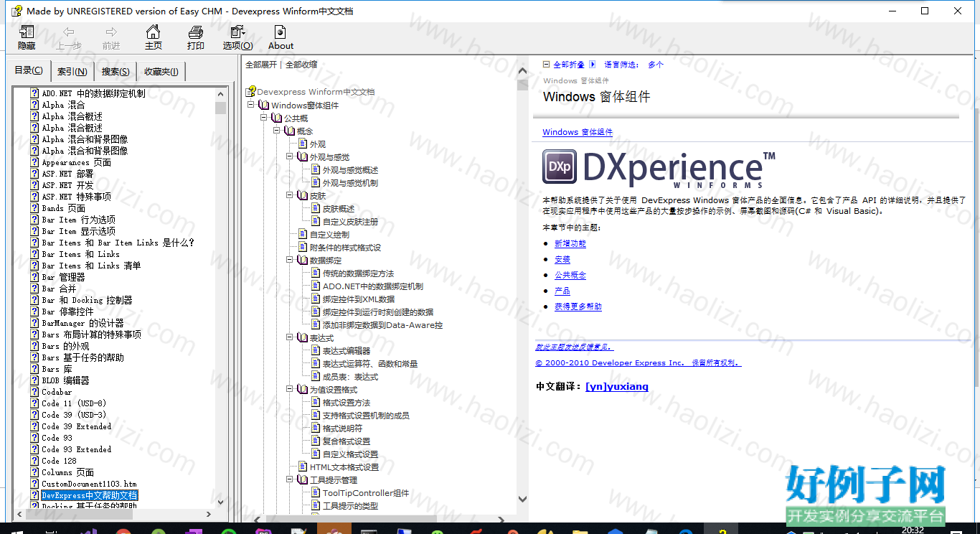
Task: Click help icon beside Appearances 页面
Action: [x=34, y=162]
